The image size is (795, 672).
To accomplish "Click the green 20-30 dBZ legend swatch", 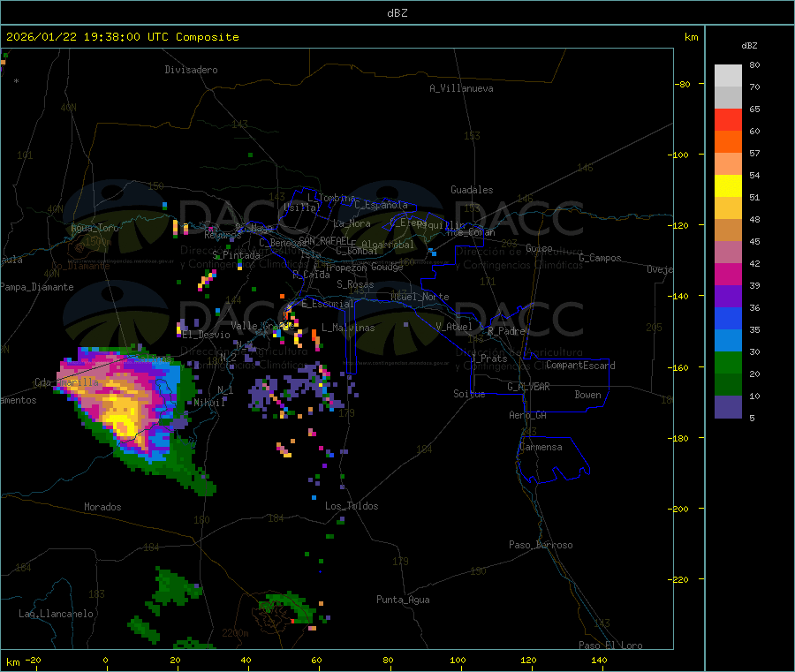I will pyautogui.click(x=728, y=362).
